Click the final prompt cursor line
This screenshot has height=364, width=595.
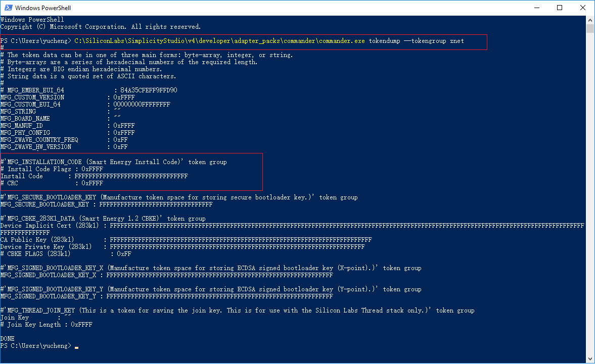coord(39,346)
